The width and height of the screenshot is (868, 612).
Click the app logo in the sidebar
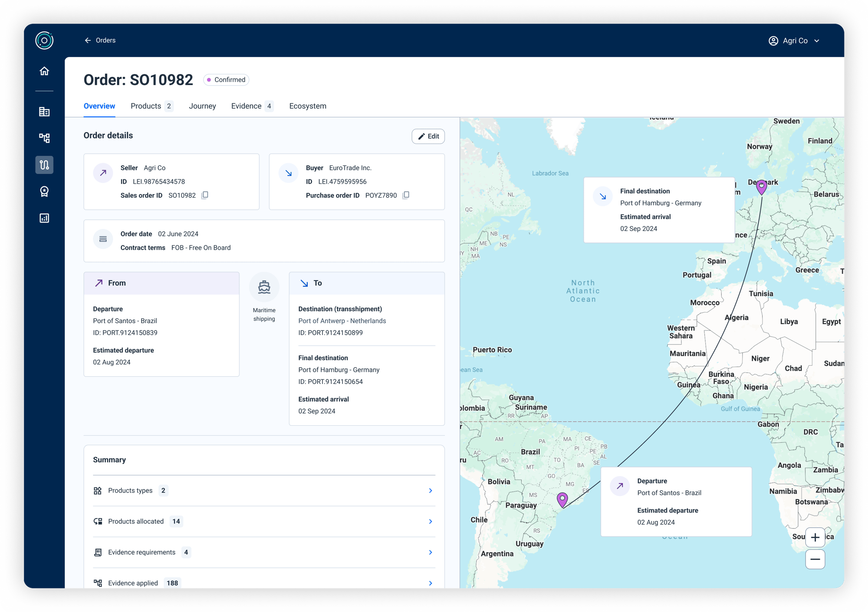click(x=44, y=40)
